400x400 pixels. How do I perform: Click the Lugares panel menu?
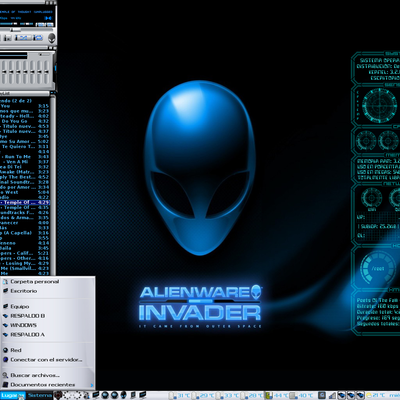point(12,396)
